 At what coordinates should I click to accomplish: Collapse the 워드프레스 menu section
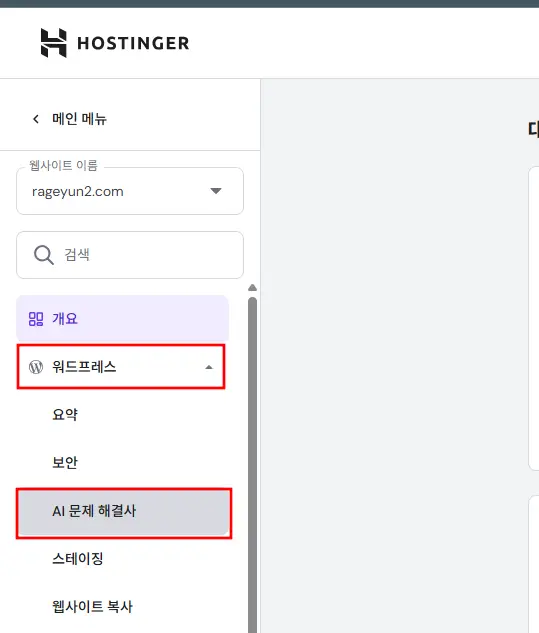[x=121, y=367]
